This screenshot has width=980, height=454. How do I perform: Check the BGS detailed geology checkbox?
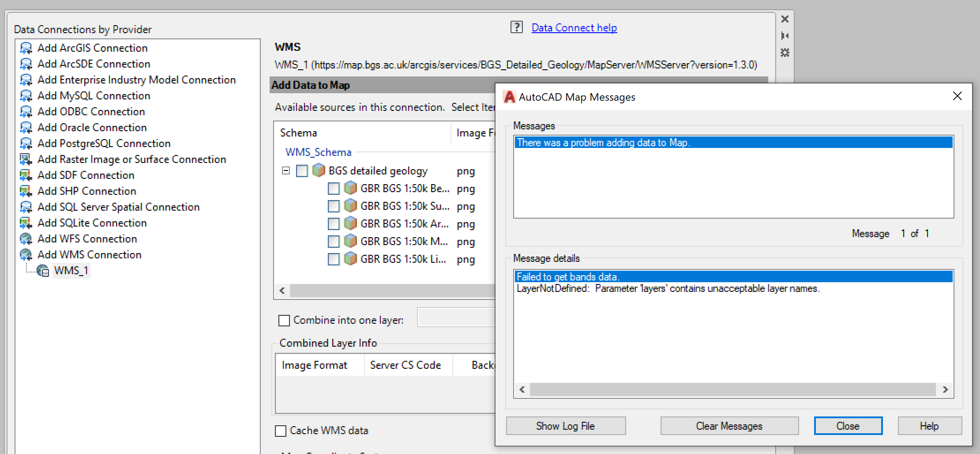(x=302, y=170)
